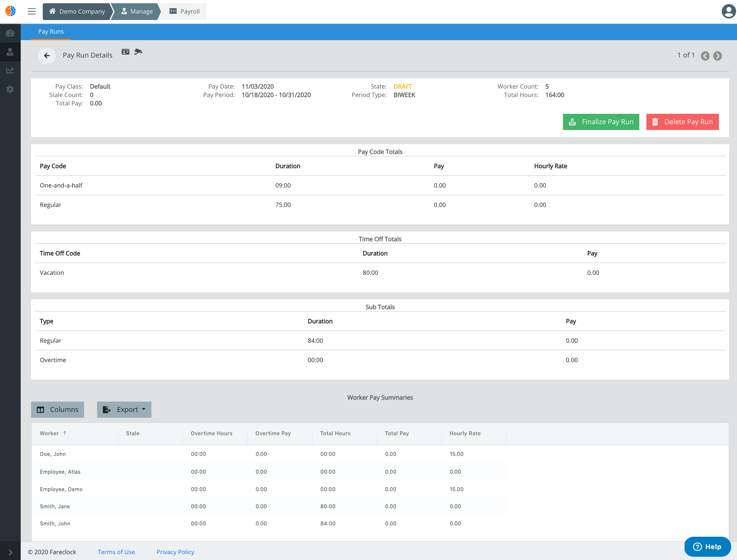Click the pay period date range
Screen dimensions: 737x560
coord(276,95)
